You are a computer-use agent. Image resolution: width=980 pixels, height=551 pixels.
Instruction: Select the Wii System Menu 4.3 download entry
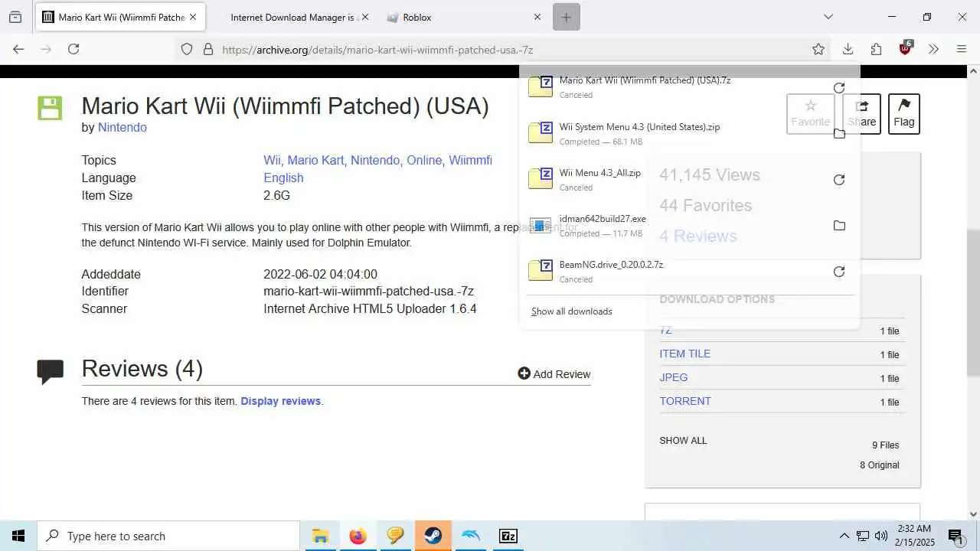672,134
